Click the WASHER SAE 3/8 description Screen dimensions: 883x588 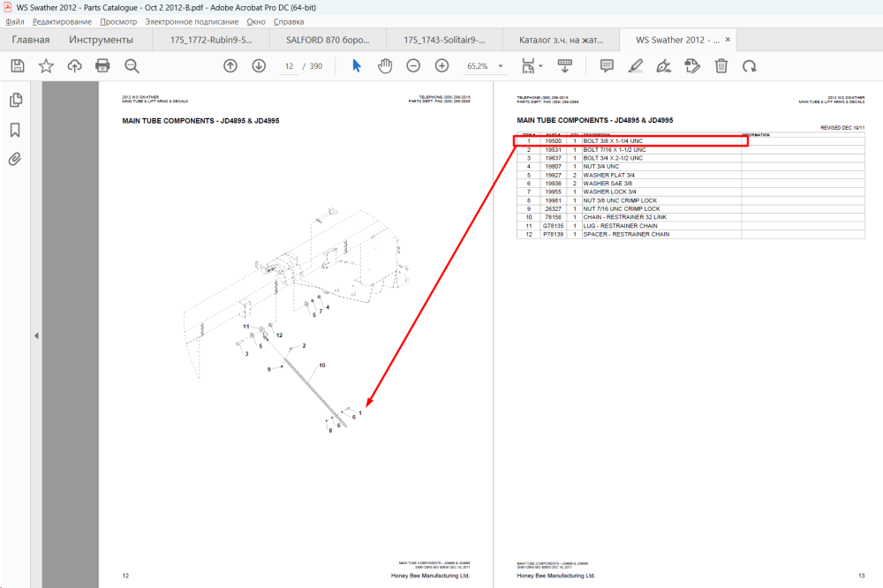[608, 184]
